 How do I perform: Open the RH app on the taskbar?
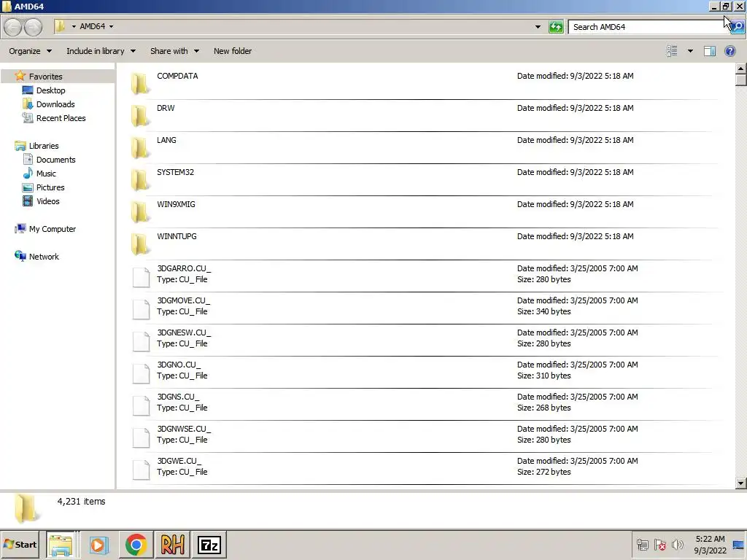(172, 545)
